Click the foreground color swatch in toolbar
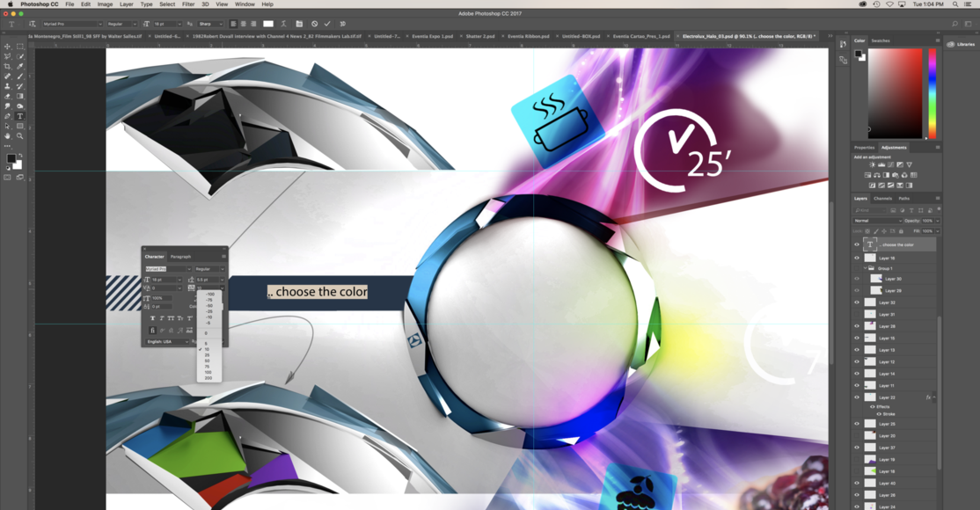Image resolution: width=980 pixels, height=510 pixels. (11, 159)
